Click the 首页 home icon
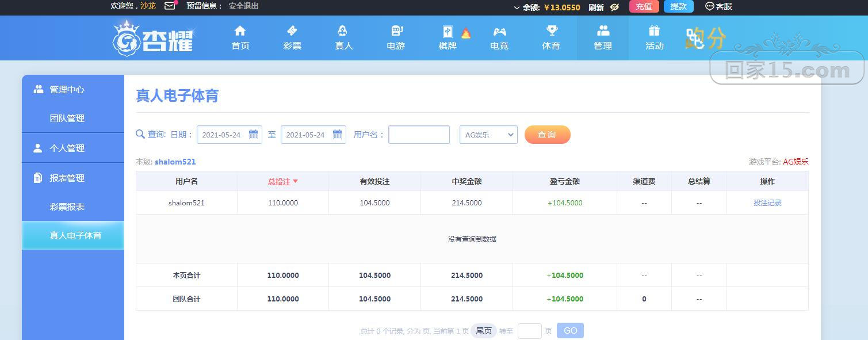Viewport: 868px width, 340px height. point(240,30)
